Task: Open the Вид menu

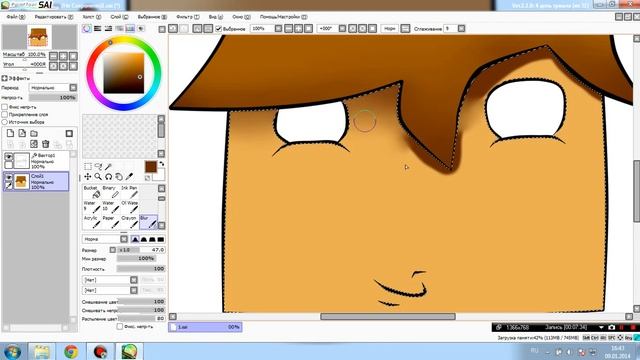Action: coord(216,17)
